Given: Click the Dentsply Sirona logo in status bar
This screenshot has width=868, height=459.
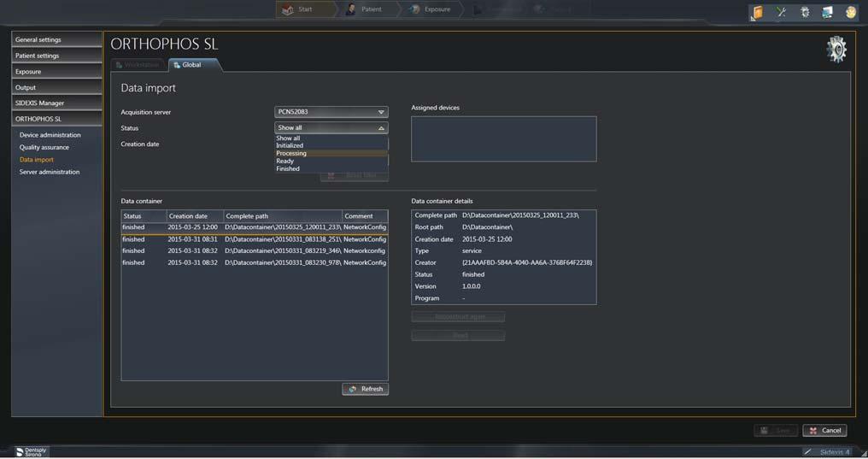Looking at the screenshot, I should point(31,452).
